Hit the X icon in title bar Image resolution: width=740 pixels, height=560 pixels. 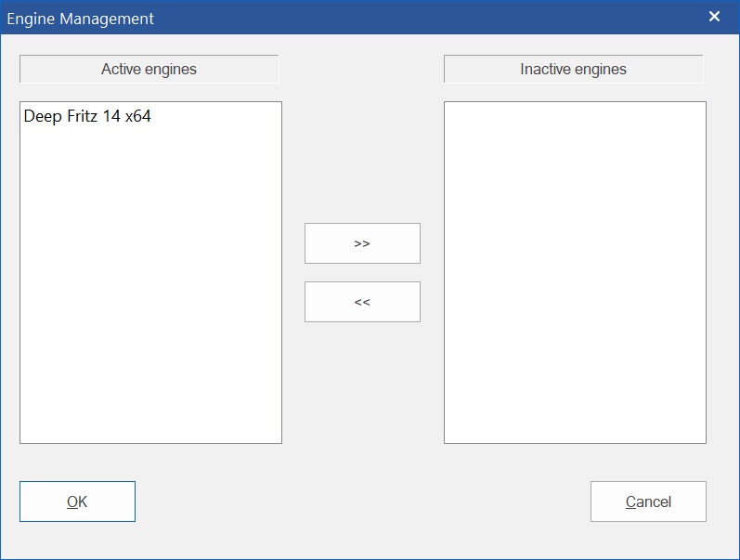click(x=714, y=17)
